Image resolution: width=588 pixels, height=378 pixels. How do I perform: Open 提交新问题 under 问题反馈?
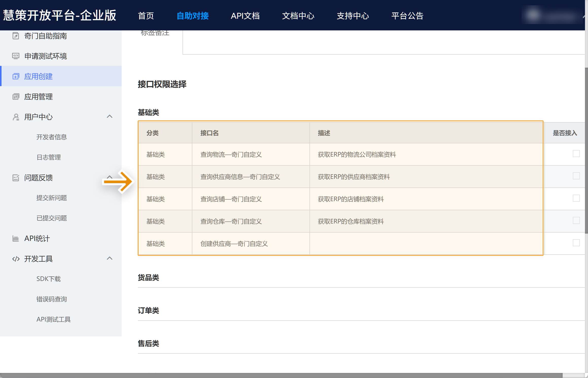tap(52, 198)
